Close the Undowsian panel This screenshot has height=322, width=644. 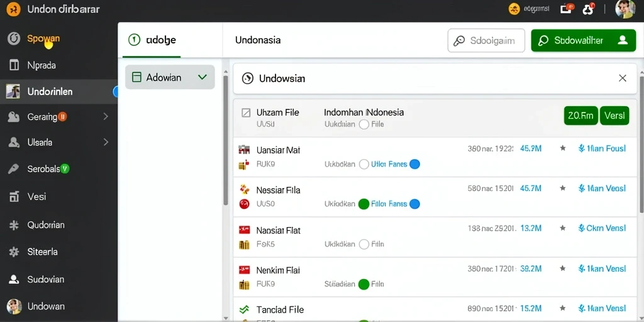pos(623,78)
